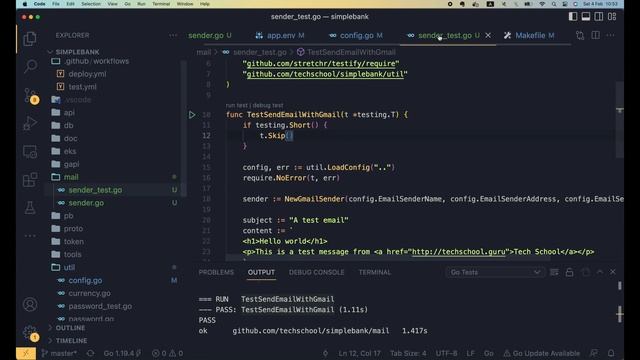Open the Accounts menu icon
The height and width of the screenshot is (360, 640).
point(30,304)
